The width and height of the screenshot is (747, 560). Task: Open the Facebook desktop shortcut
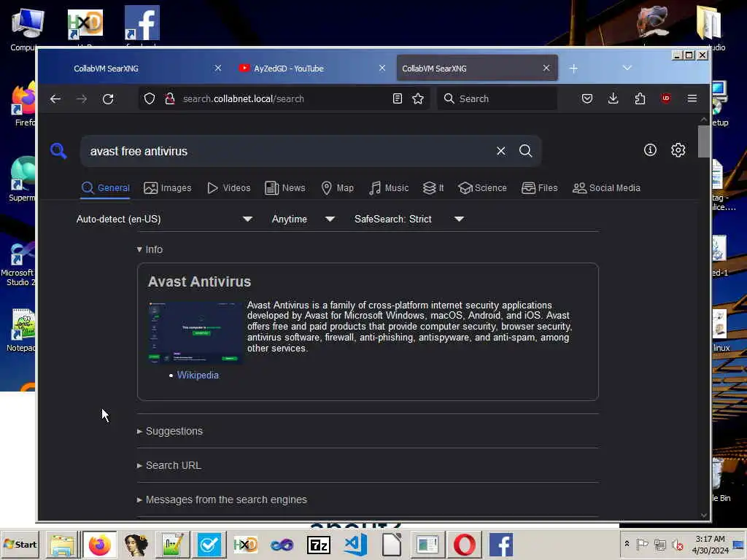tap(142, 24)
